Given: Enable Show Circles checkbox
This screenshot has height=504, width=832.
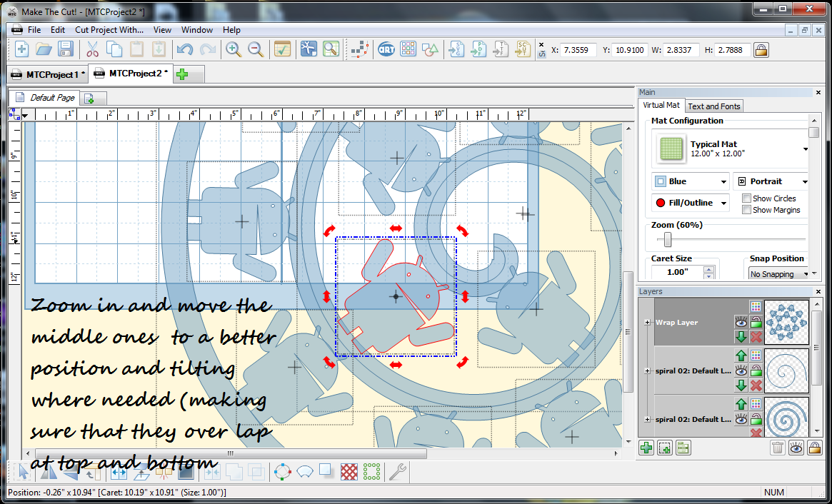Looking at the screenshot, I should [746, 198].
